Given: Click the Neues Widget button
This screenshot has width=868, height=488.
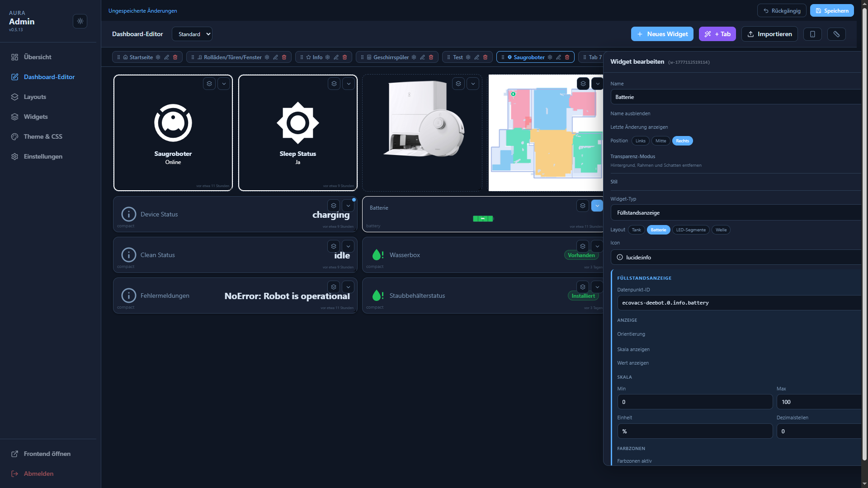Looking at the screenshot, I should (662, 34).
